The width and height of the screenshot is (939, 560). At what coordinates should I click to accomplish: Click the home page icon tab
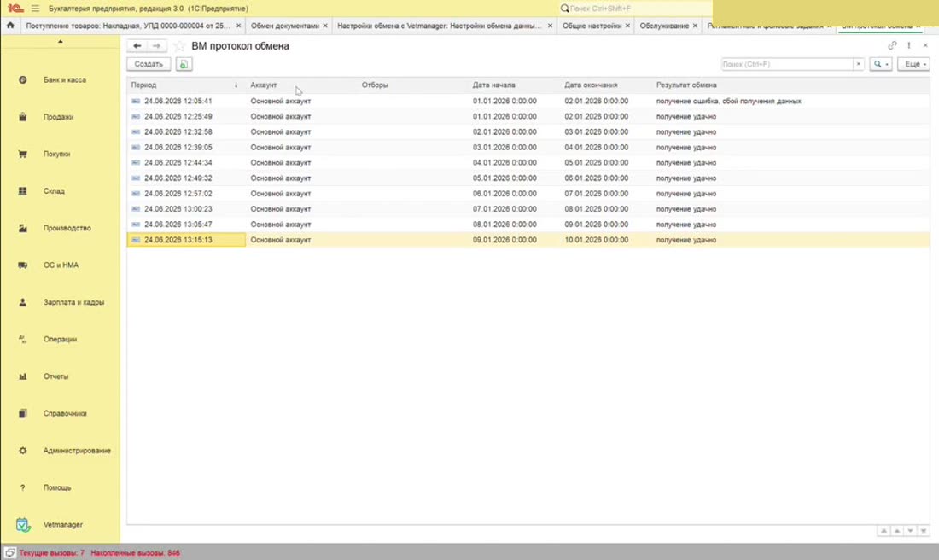tap(10, 26)
